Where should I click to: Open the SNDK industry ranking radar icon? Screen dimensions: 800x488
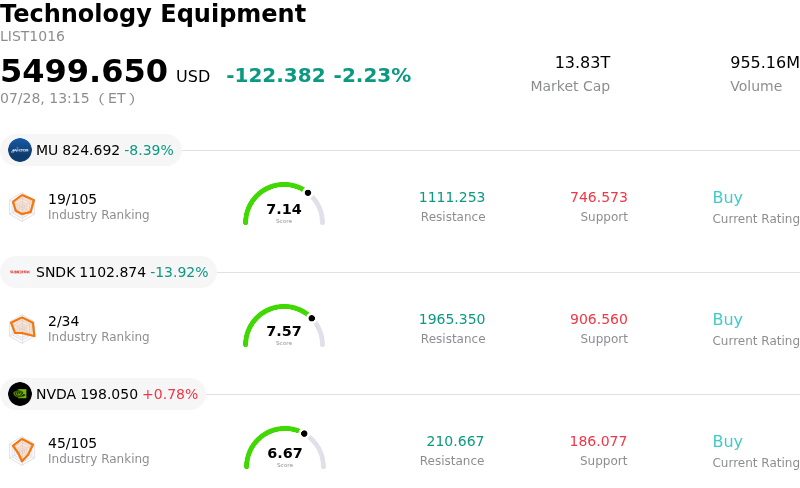pos(22,329)
